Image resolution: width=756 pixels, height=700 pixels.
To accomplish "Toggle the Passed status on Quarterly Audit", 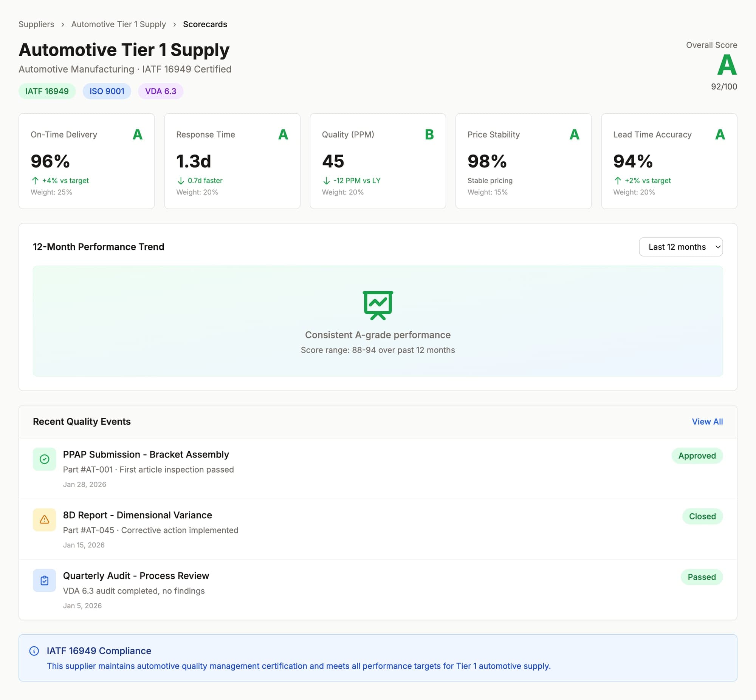I will tap(702, 577).
